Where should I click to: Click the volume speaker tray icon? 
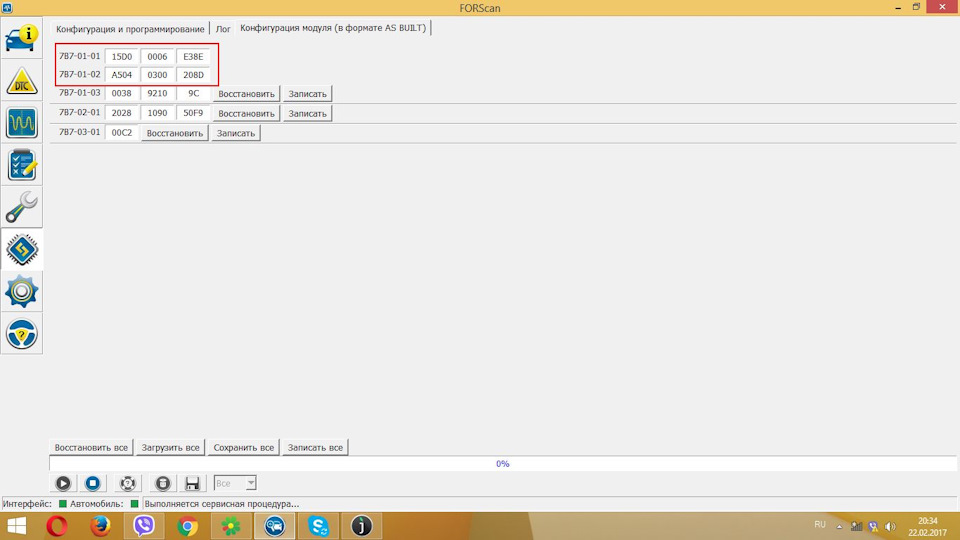click(890, 527)
